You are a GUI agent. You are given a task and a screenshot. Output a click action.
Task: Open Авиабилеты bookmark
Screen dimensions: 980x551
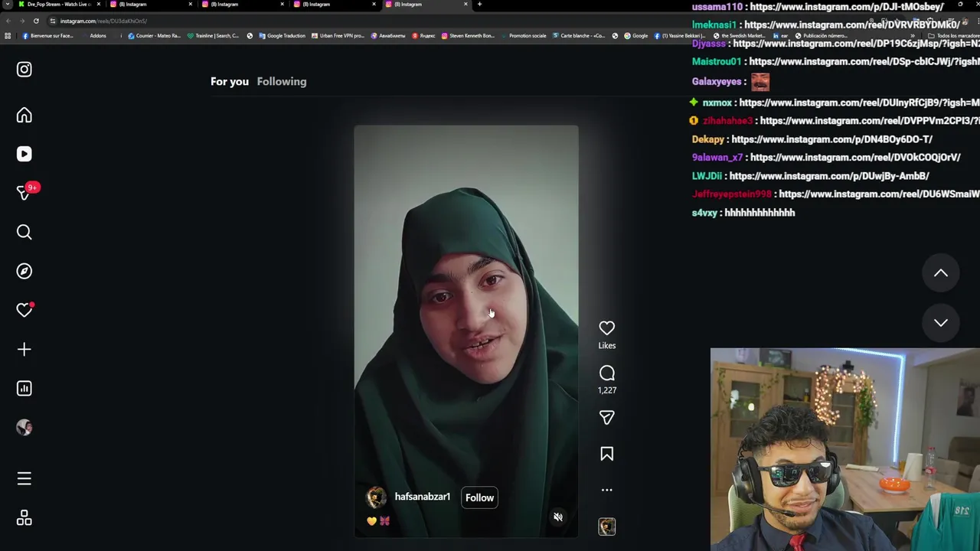(x=388, y=36)
